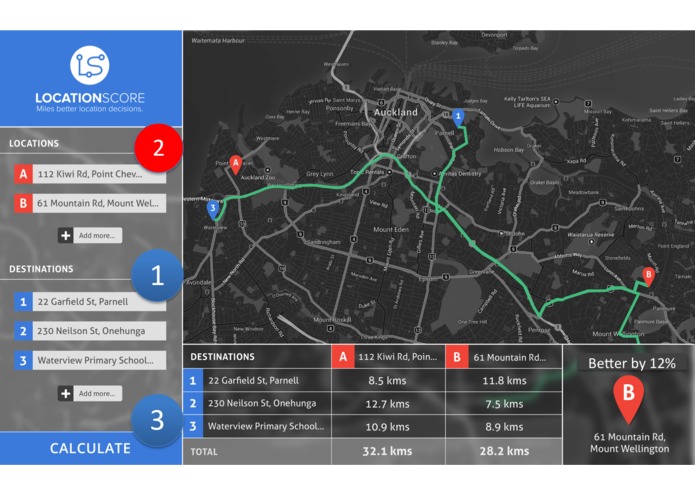This screenshot has height=494, width=695.
Task: Click the 8.5 kms cell
Action: click(x=387, y=381)
